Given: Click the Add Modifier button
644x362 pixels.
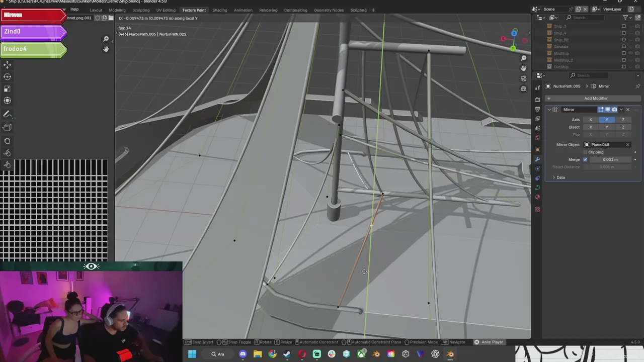Looking at the screenshot, I should (x=593, y=99).
